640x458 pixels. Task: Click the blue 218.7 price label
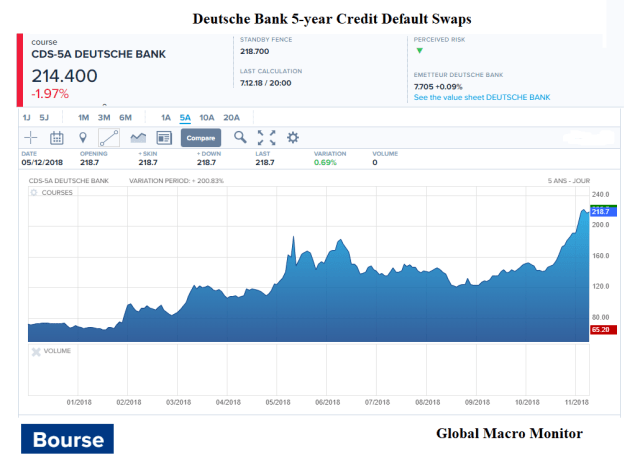point(601,212)
